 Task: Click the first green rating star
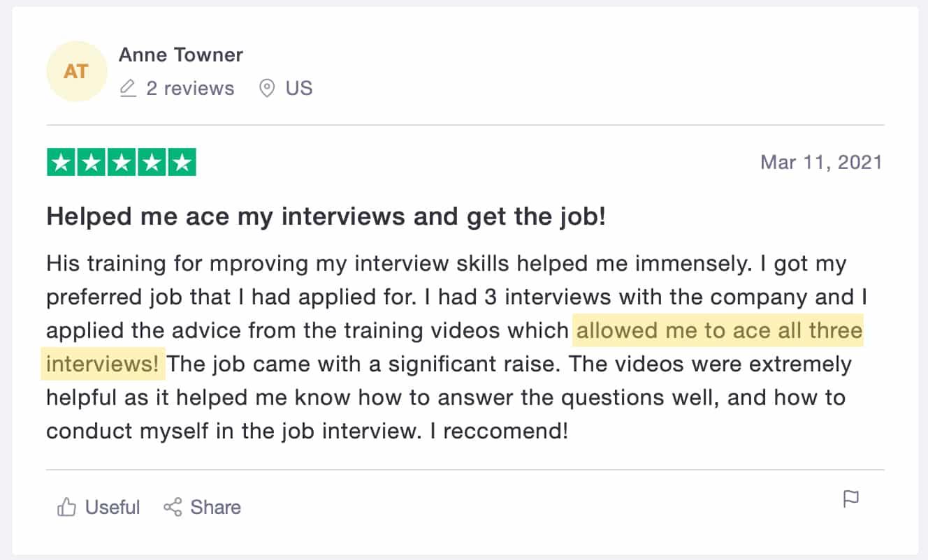pos(61,163)
